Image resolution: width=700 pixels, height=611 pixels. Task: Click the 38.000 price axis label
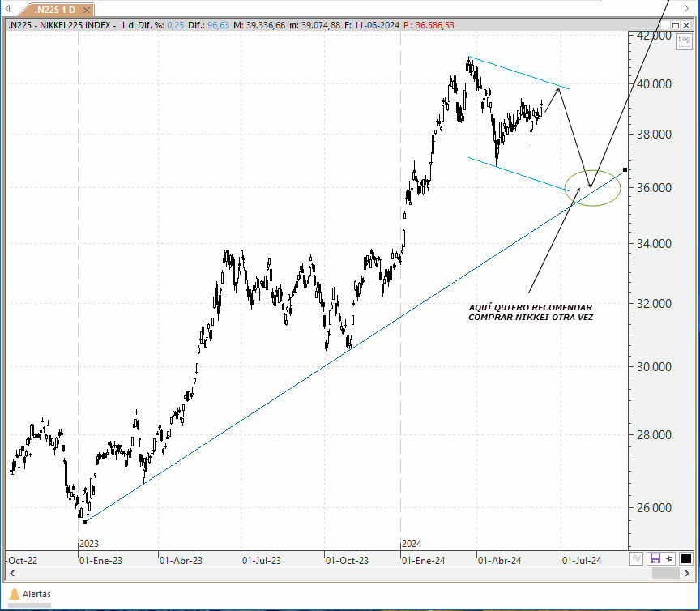pos(654,134)
